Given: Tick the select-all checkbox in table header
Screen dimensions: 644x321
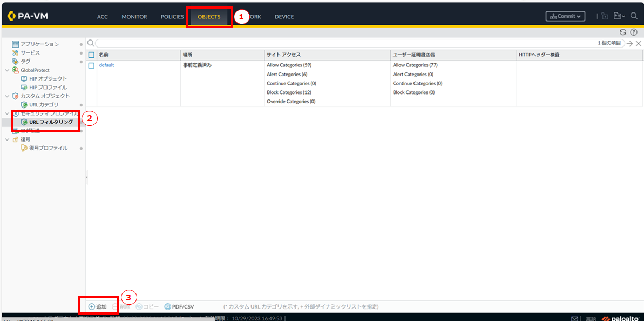Looking at the screenshot, I should (x=92, y=55).
